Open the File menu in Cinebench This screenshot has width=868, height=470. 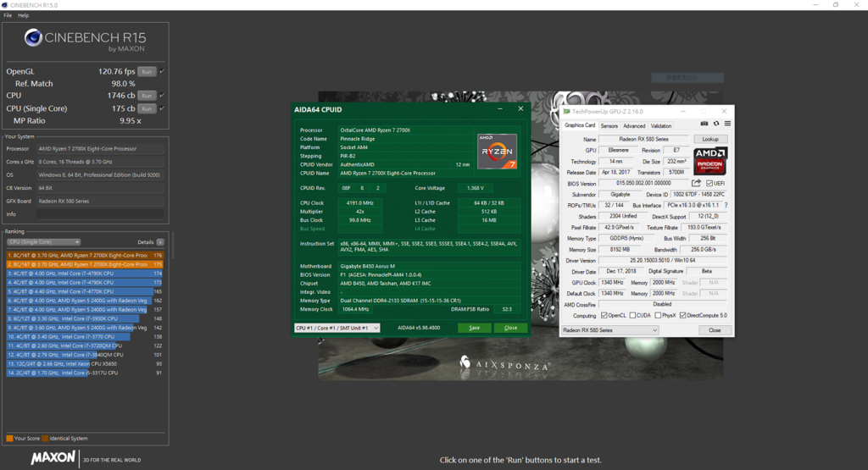[x=7, y=15]
